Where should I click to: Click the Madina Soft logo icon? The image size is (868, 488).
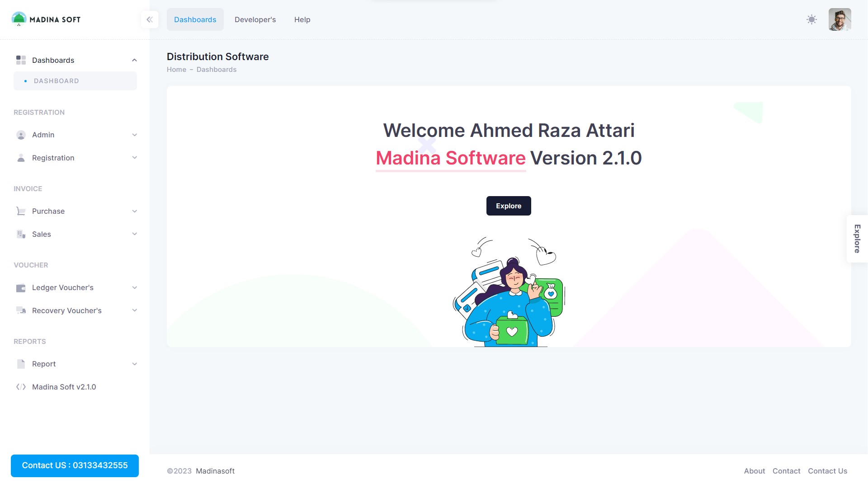[19, 19]
